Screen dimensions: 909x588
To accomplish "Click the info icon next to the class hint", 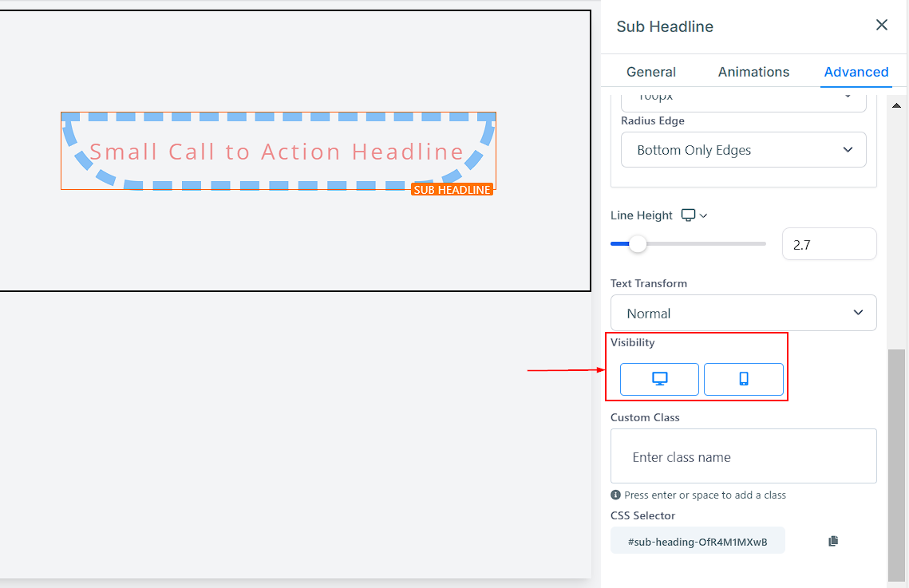I will [615, 495].
